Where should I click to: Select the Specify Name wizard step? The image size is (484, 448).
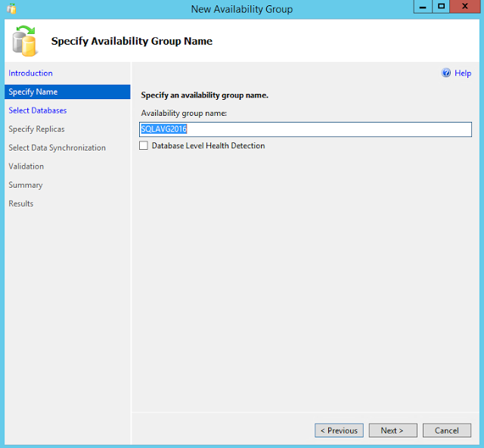tap(67, 92)
